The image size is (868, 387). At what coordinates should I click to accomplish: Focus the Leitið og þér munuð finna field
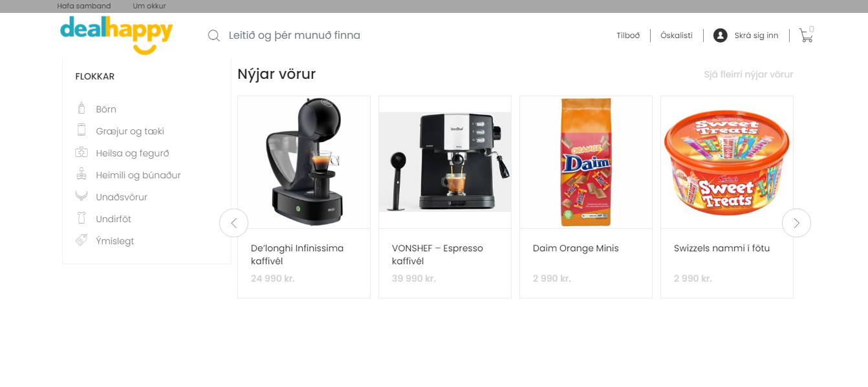click(x=388, y=36)
